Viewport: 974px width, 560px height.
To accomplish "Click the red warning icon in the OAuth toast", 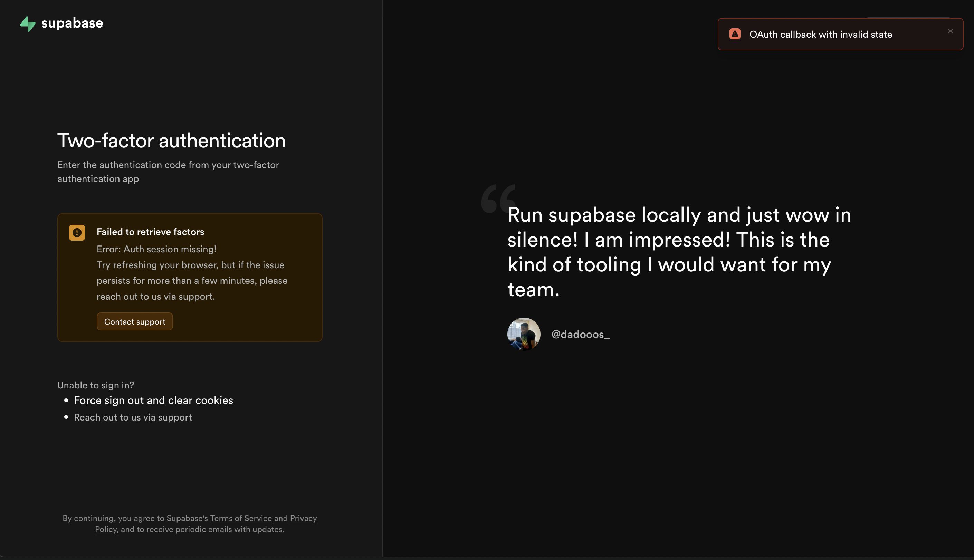I will coord(735,34).
